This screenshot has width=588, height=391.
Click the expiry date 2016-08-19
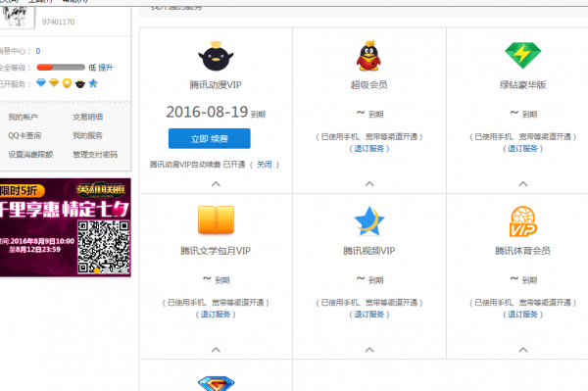point(207,112)
